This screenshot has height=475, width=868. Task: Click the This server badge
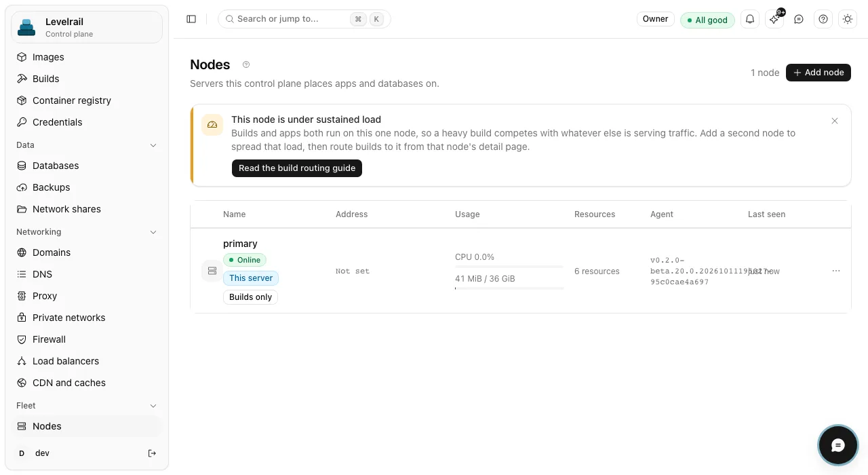(x=251, y=278)
